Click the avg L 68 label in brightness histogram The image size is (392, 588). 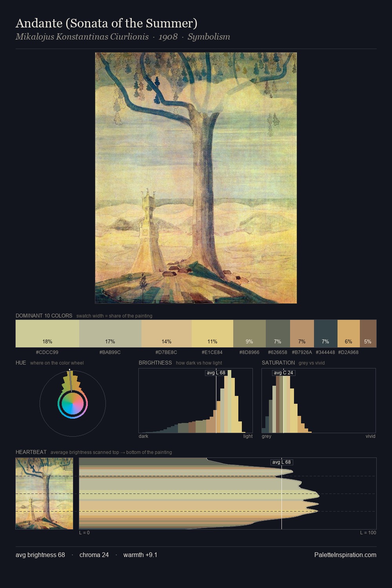click(x=216, y=373)
